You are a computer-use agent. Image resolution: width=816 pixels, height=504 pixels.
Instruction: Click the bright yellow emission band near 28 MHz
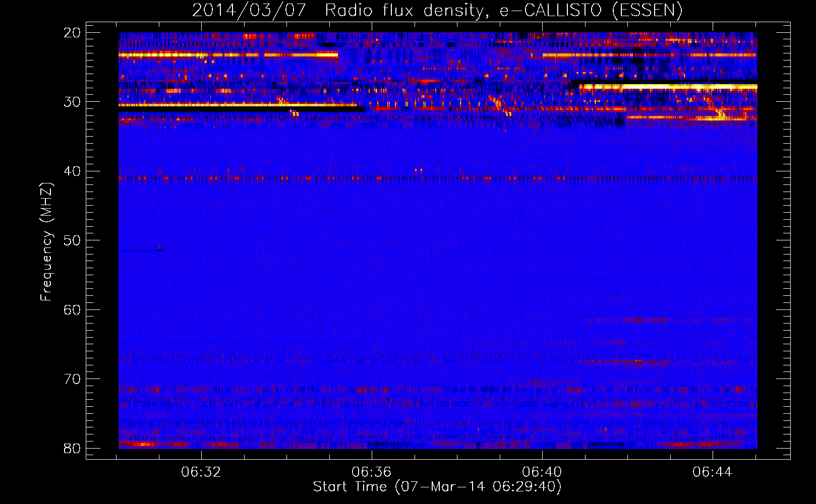[x=668, y=87]
